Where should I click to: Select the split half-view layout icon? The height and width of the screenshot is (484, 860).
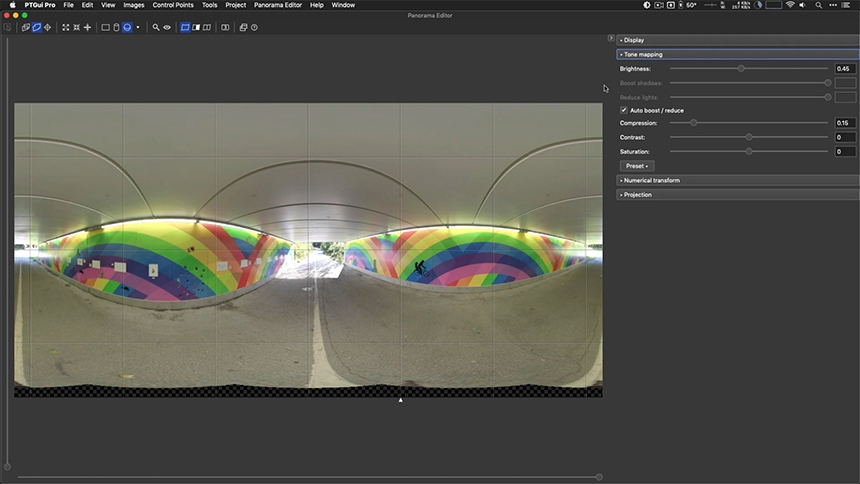pos(196,27)
